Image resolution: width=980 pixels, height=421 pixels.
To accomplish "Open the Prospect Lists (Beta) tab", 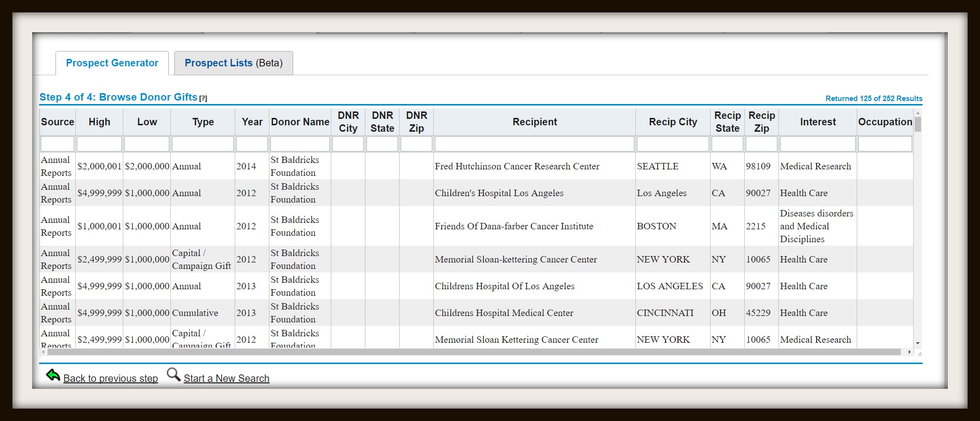I will (x=234, y=63).
